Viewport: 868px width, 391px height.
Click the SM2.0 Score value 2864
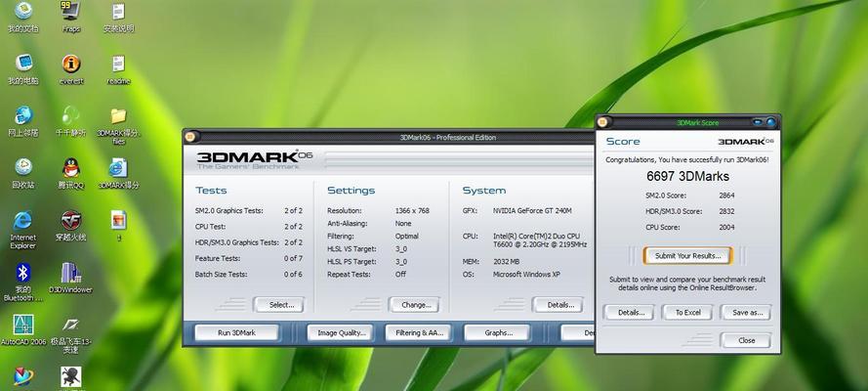(x=726, y=195)
